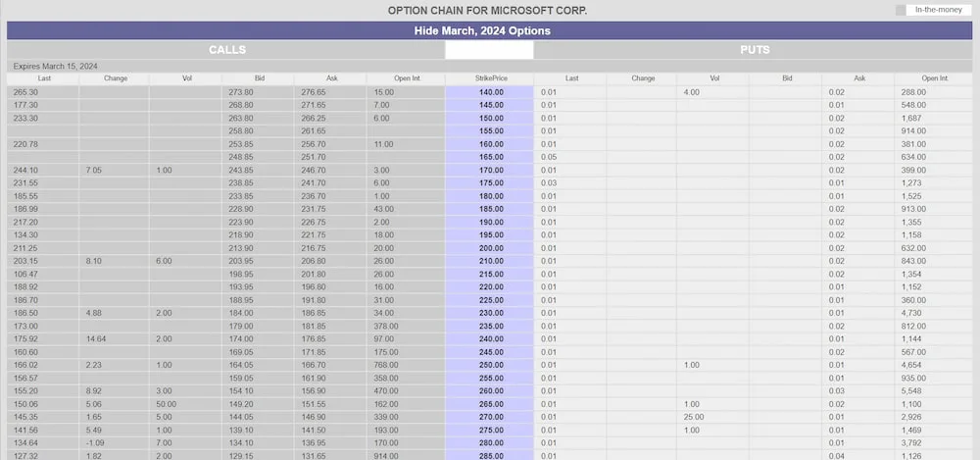Click call open interest 768.00
Image resolution: width=980 pixels, height=460 pixels.
pyautogui.click(x=385, y=365)
